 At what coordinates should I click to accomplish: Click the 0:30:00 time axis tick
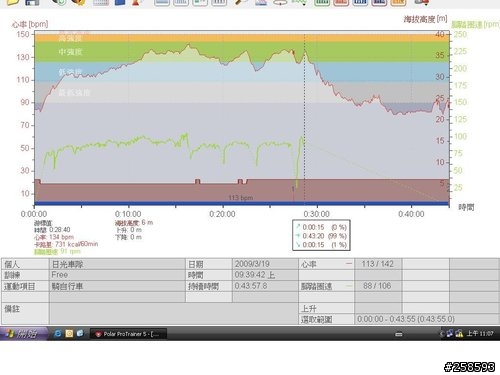point(317,214)
